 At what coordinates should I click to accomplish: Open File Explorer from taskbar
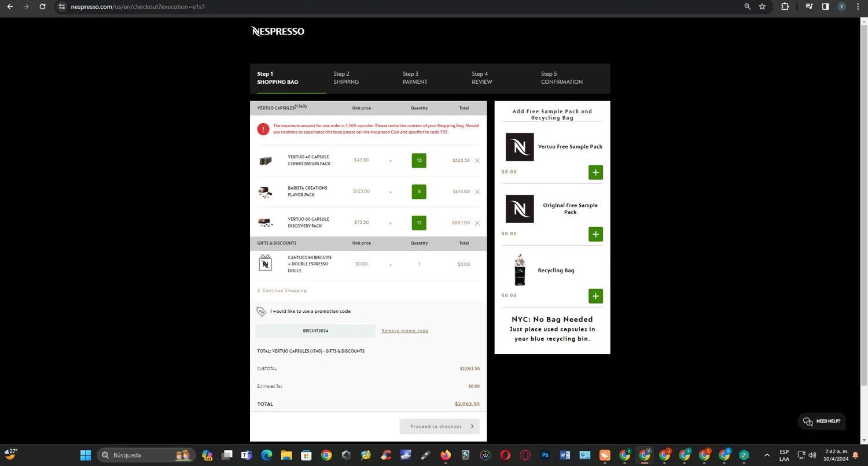click(286, 456)
